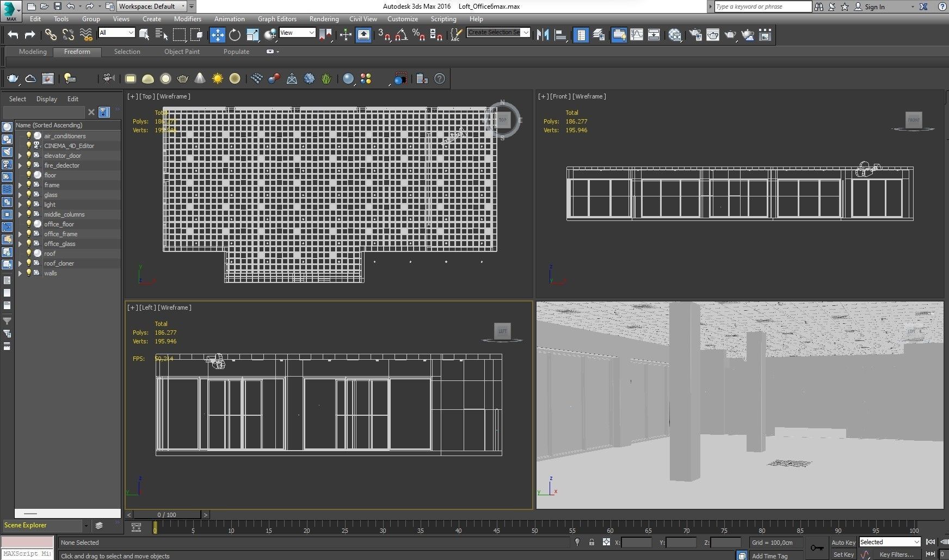Click the sun light icon

(x=218, y=79)
